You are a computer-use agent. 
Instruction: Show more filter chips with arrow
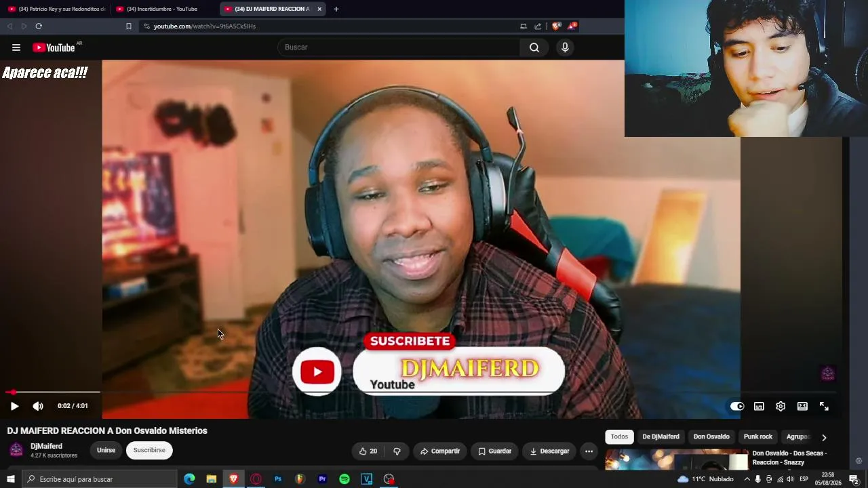tap(824, 437)
